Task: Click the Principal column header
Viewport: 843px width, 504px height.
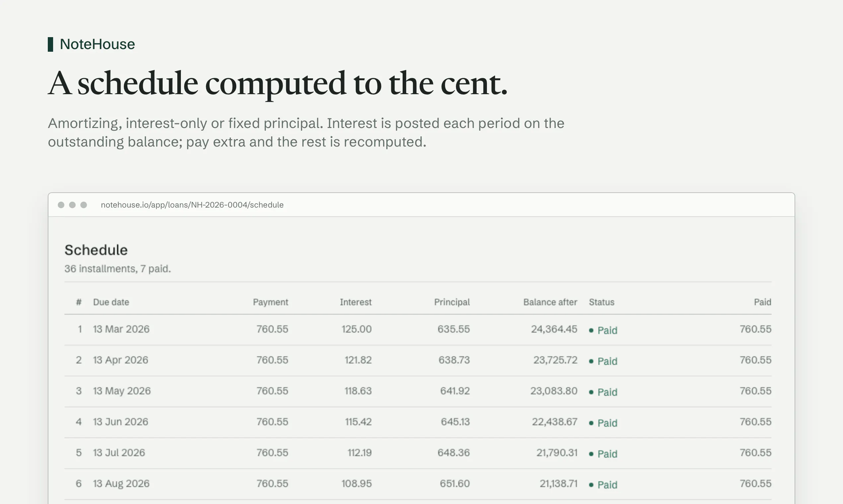Action: click(x=452, y=302)
